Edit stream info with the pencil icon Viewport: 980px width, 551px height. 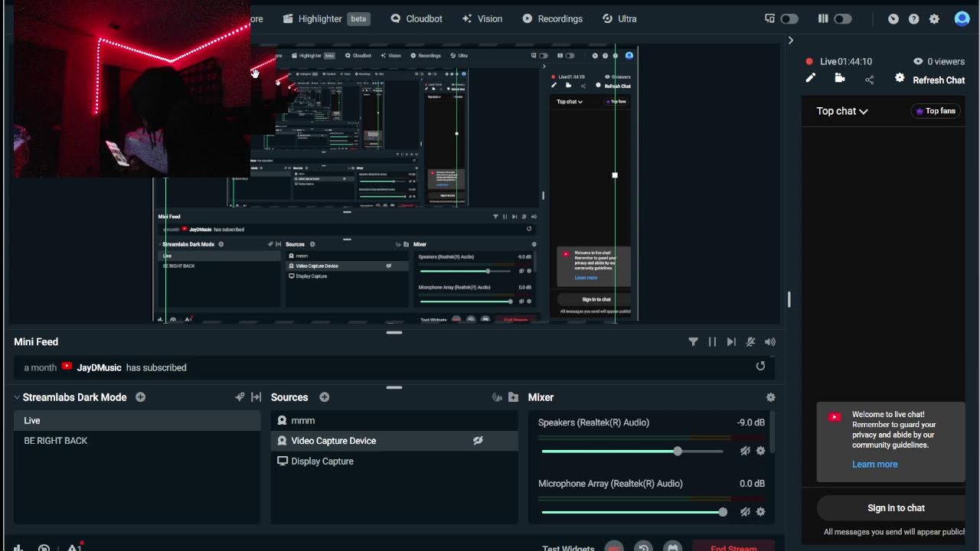coord(811,78)
